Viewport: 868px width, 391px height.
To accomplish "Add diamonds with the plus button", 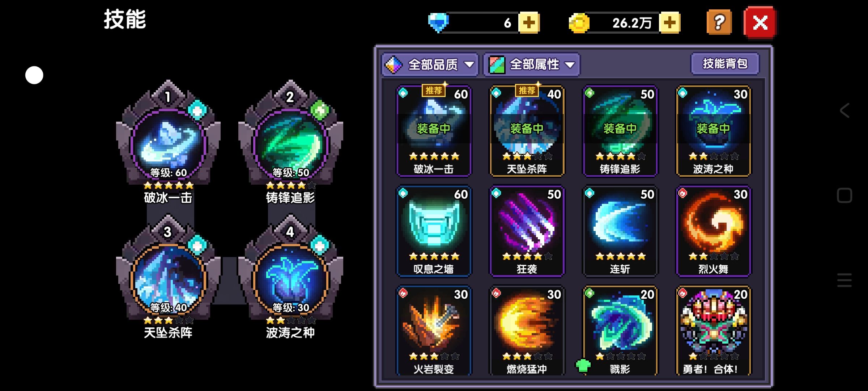I will point(529,23).
